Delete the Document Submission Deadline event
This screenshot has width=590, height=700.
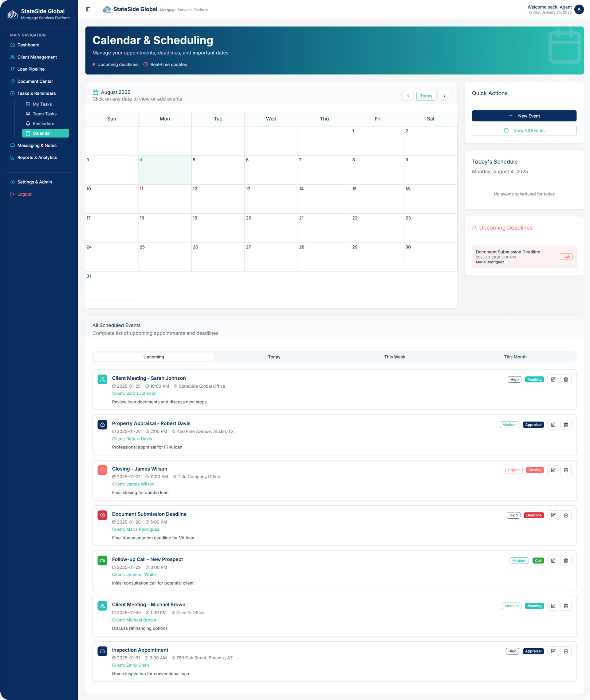coord(566,515)
